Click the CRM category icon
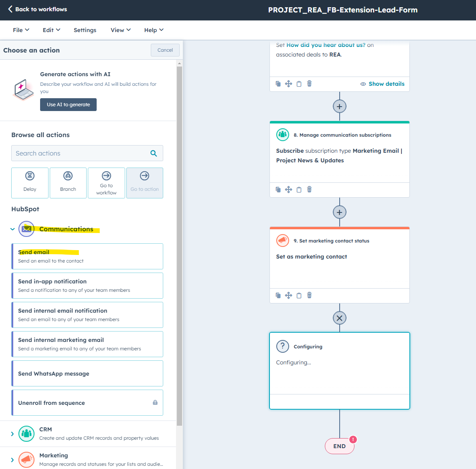This screenshot has width=476, height=469. (26, 433)
